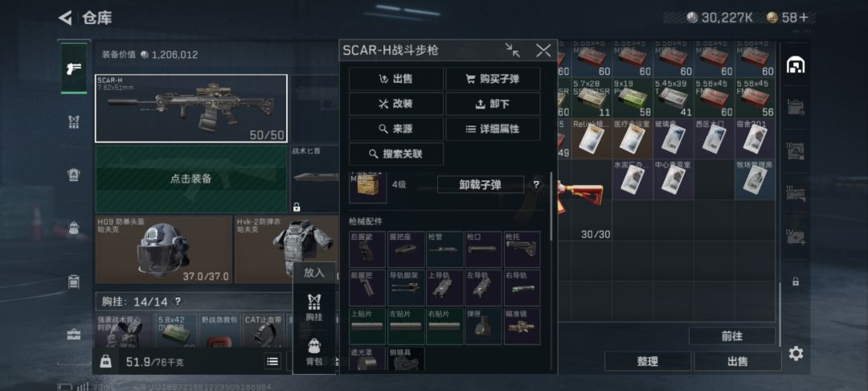Click the popup attachment list scrollbar

pos(551,206)
